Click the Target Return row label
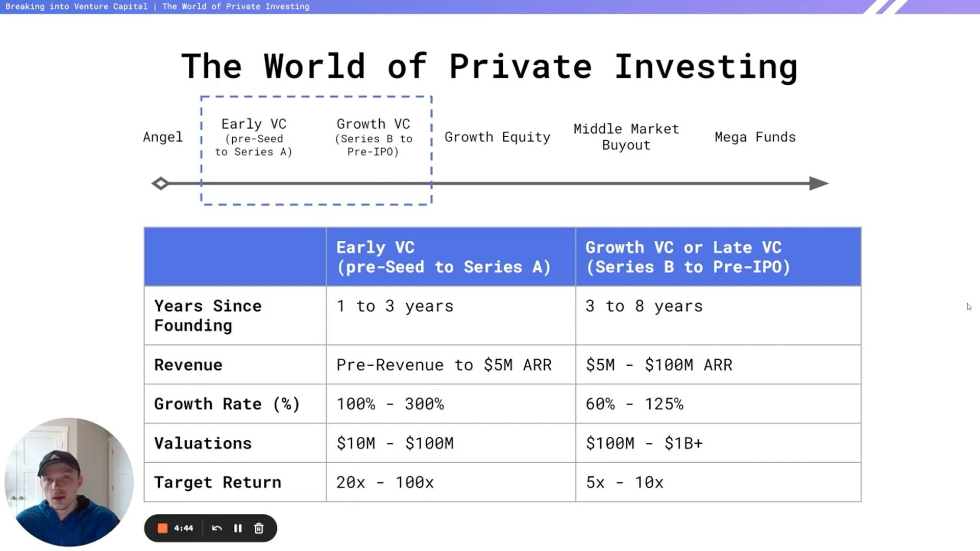This screenshot has width=980, height=551. coord(217,483)
